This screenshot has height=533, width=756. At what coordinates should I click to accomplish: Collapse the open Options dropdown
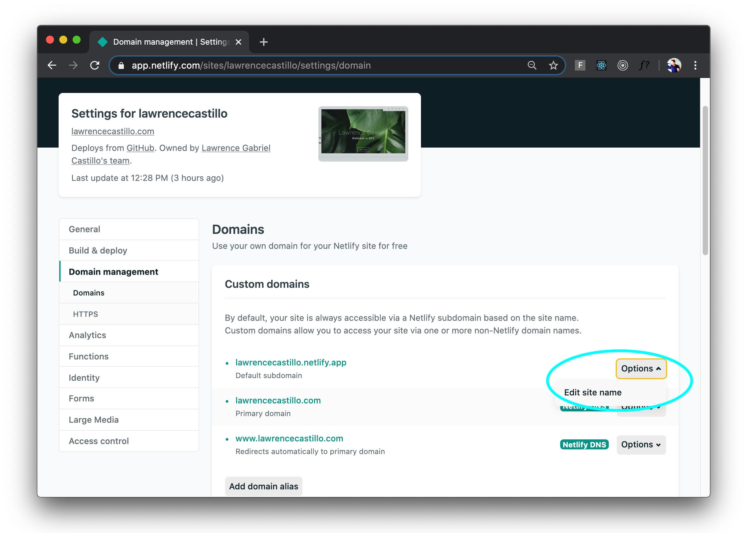tap(641, 368)
